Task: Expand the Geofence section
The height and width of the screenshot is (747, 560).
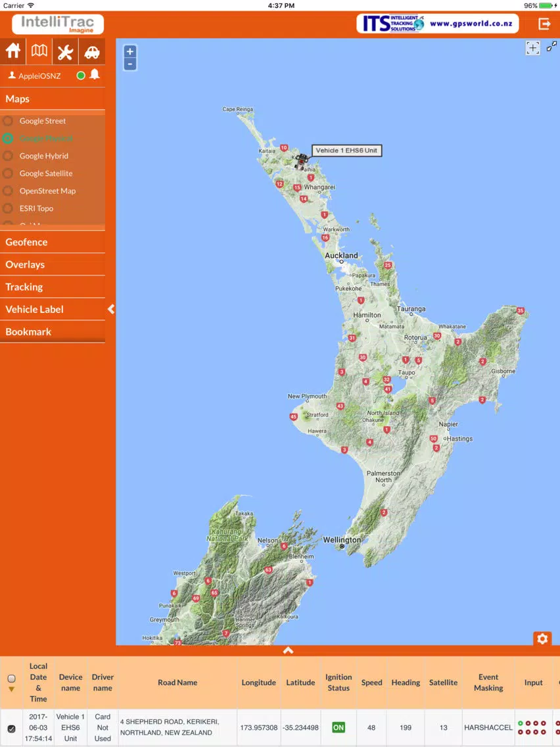Action: [53, 242]
